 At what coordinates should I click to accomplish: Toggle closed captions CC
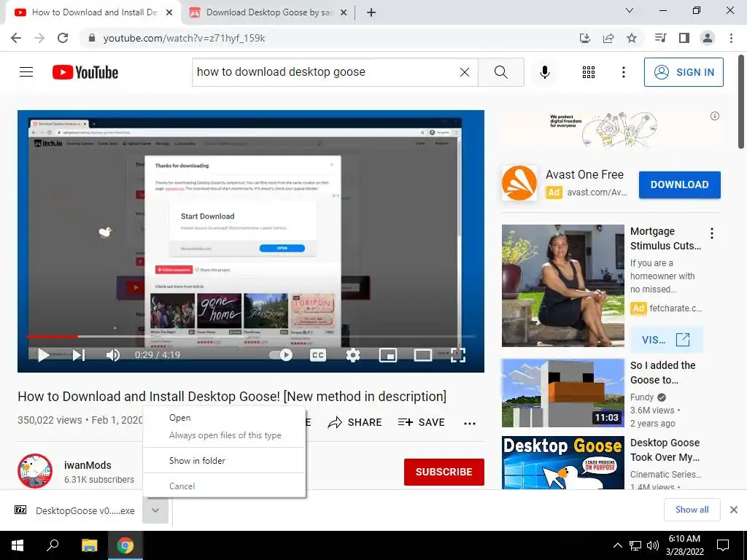[318, 355]
